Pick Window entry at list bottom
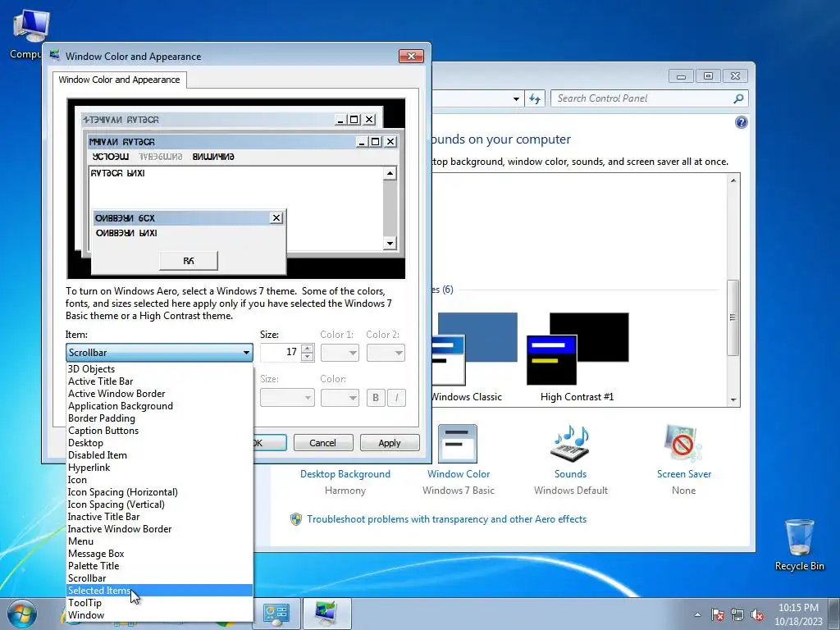 tap(160, 615)
